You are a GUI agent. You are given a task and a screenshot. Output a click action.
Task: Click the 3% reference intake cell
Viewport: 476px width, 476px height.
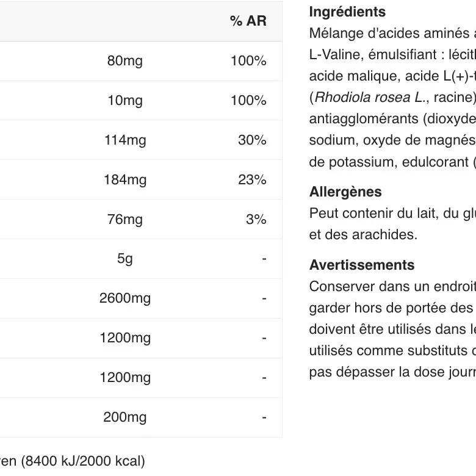pyautogui.click(x=256, y=220)
